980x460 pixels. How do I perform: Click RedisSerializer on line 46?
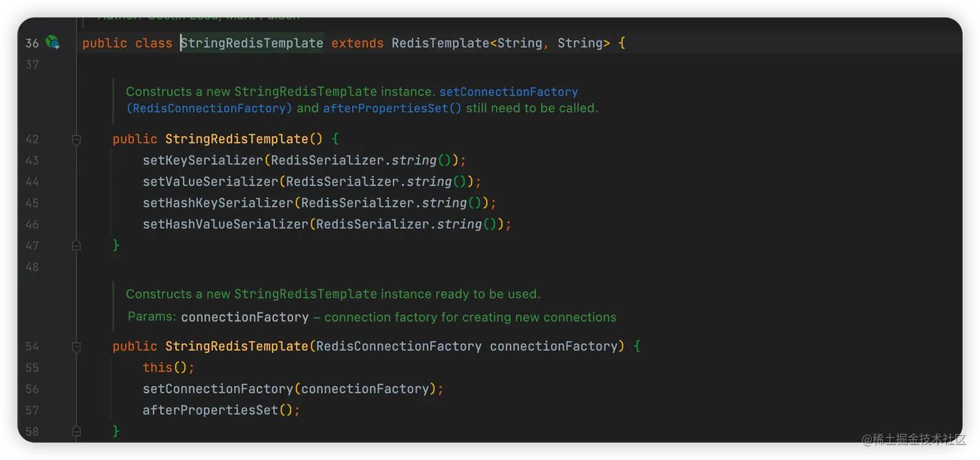tap(373, 224)
